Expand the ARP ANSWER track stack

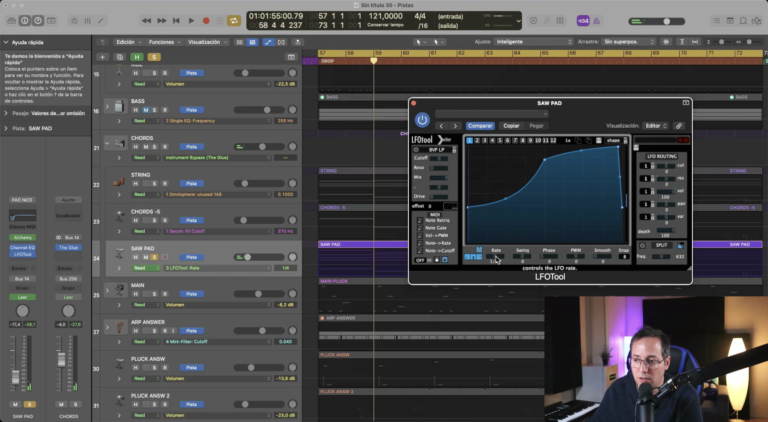pyautogui.click(x=107, y=327)
